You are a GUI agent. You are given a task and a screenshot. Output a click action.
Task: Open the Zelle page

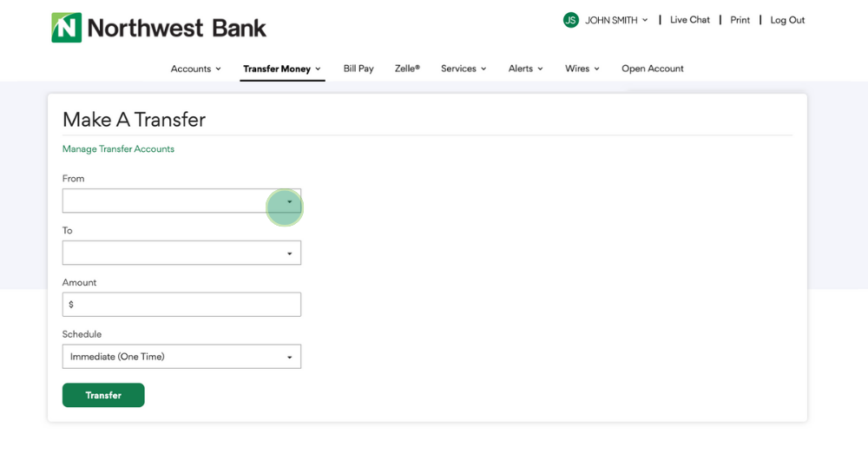click(x=407, y=69)
